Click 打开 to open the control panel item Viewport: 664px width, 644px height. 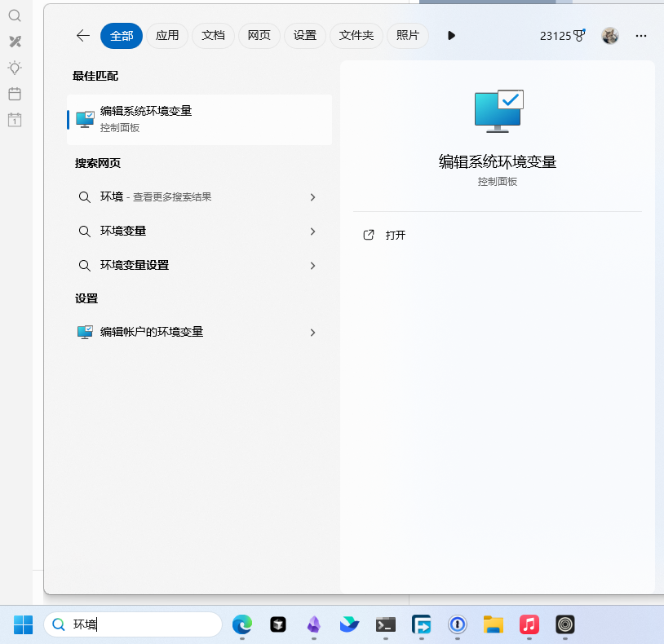point(396,236)
